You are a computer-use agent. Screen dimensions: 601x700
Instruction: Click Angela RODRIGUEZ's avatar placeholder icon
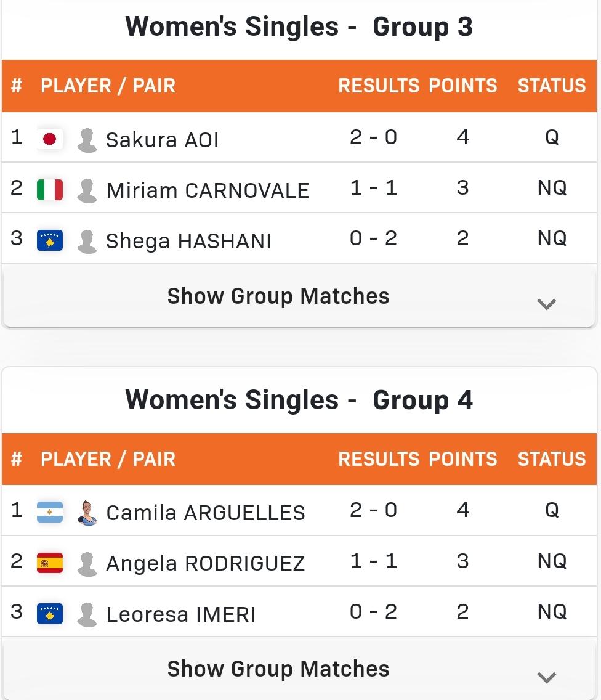(87, 564)
